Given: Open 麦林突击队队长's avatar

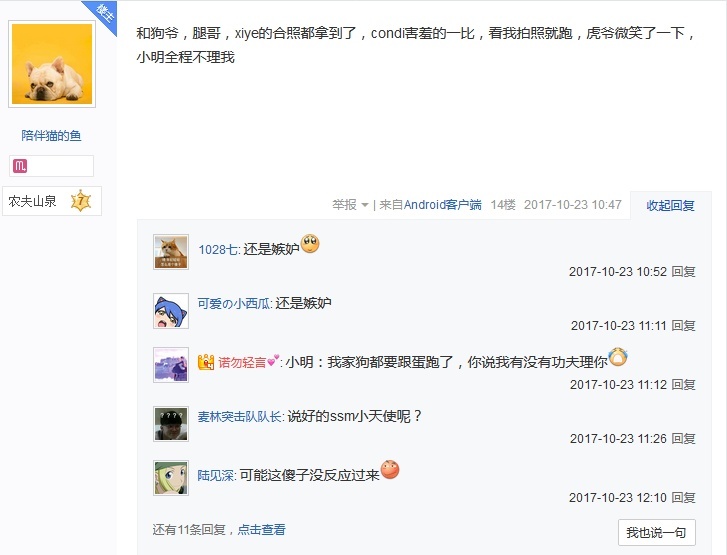Looking at the screenshot, I should coord(171,424).
